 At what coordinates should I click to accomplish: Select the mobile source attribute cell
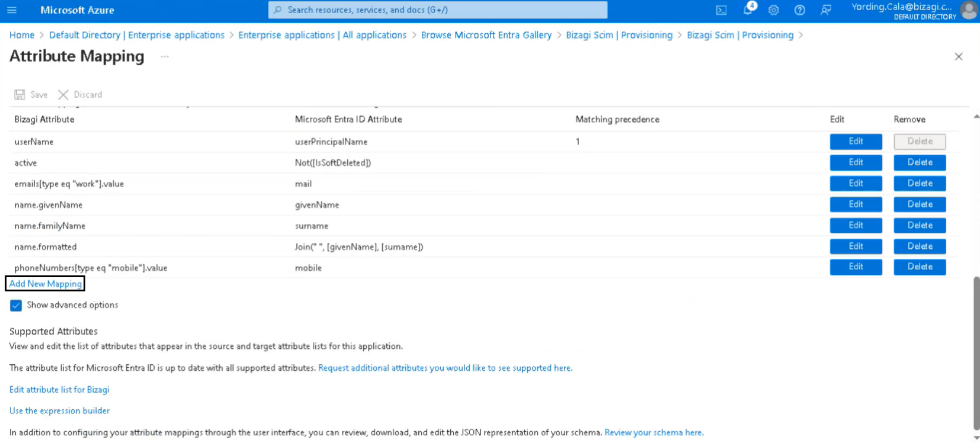click(x=308, y=268)
